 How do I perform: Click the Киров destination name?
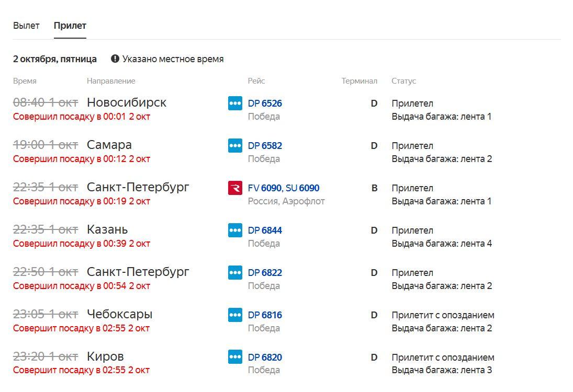105,356
